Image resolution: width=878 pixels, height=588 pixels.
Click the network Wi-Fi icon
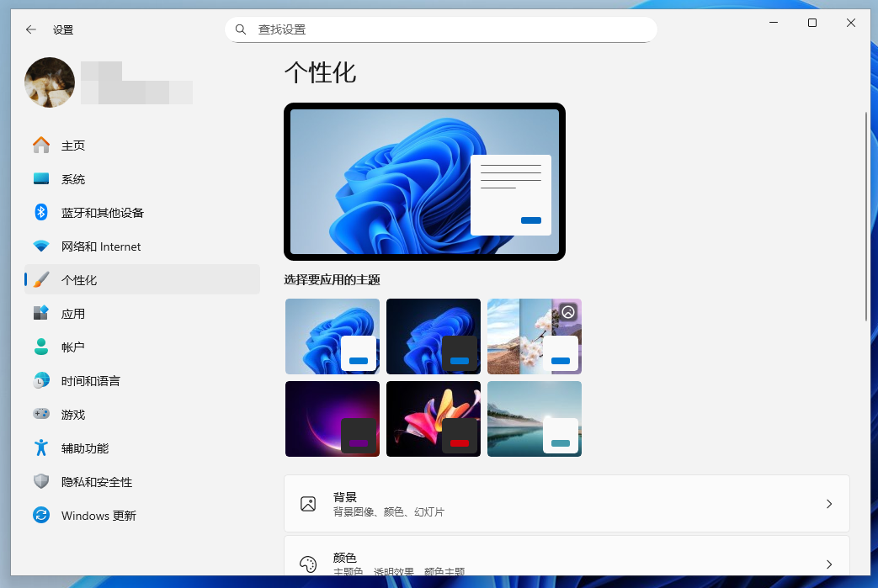[41, 246]
